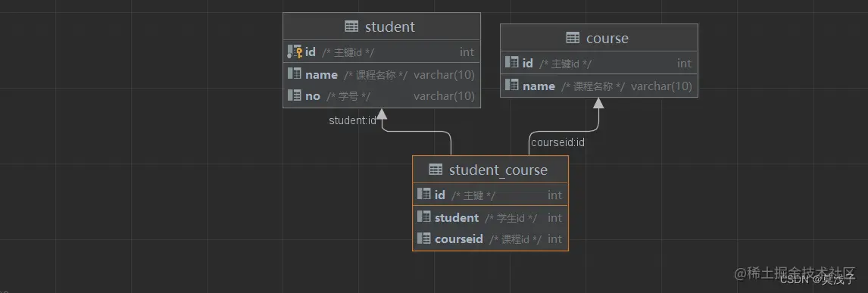Click the arrowhead pointing to course table

pos(598,103)
